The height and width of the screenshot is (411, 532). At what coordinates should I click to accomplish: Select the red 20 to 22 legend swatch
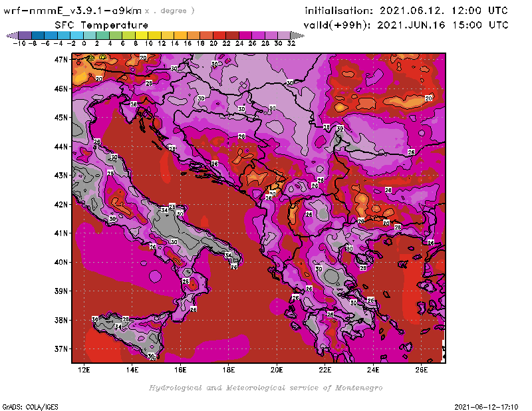point(219,35)
